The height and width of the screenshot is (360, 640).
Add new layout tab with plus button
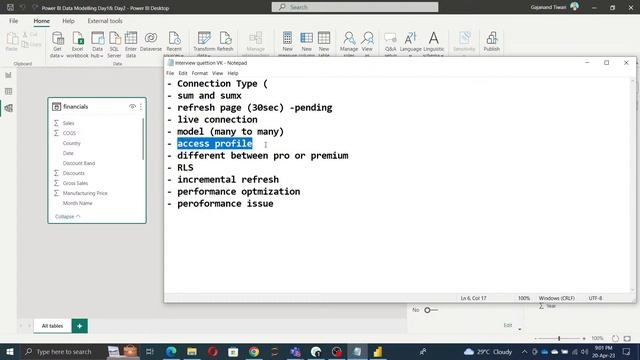coord(80,326)
